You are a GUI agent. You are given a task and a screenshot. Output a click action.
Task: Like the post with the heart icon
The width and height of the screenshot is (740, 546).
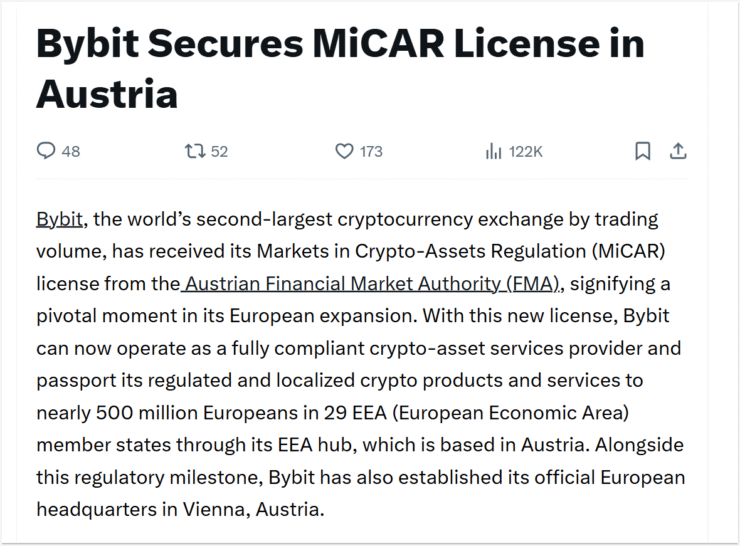click(x=344, y=151)
